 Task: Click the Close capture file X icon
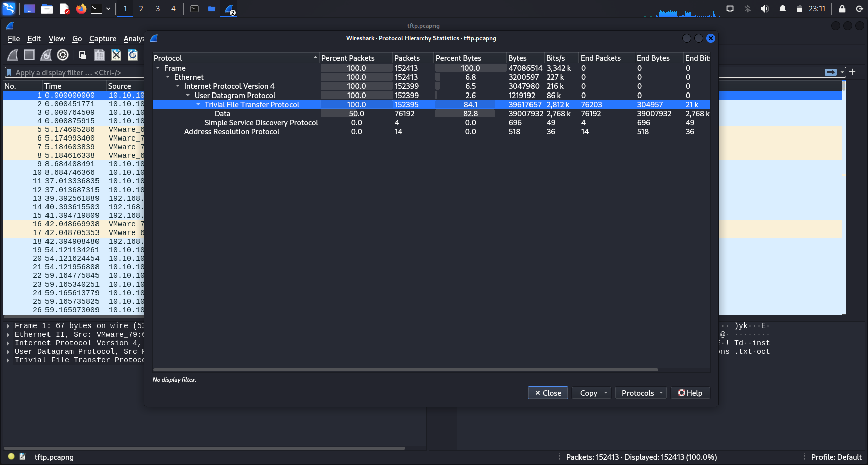point(116,55)
